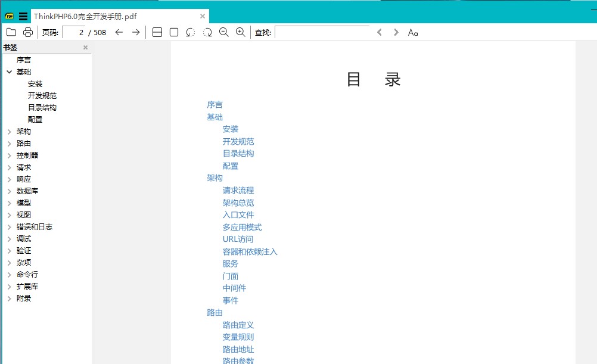Go to next page with the right arrow
This screenshot has width=597, height=364.
point(135,32)
